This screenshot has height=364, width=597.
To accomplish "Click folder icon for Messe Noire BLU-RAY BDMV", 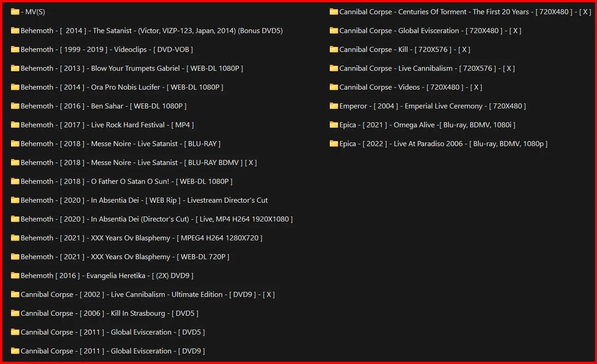I will 15,163.
